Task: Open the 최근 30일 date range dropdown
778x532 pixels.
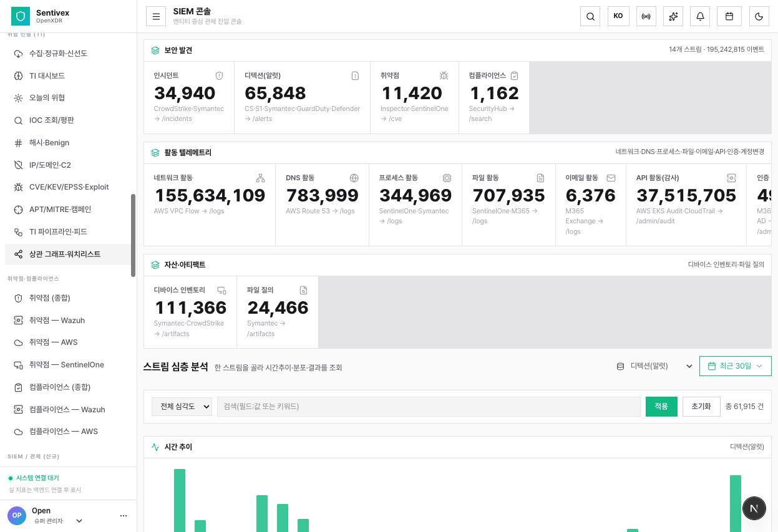Action: [x=735, y=366]
